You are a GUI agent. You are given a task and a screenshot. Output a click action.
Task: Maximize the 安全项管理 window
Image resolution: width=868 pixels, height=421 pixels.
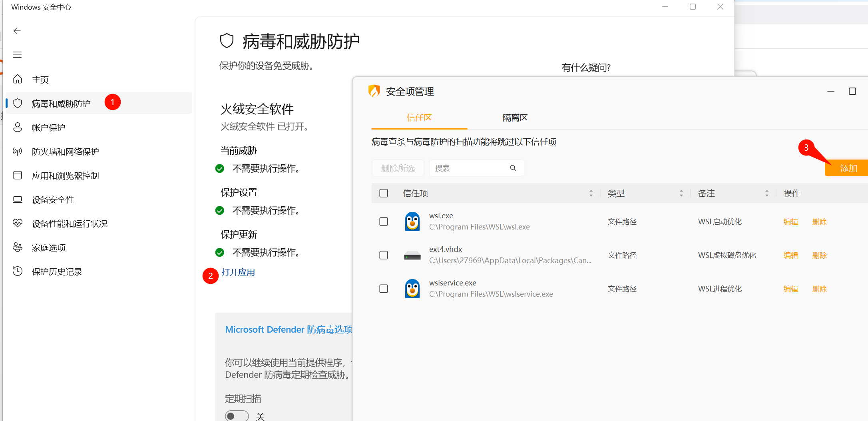[x=852, y=91]
